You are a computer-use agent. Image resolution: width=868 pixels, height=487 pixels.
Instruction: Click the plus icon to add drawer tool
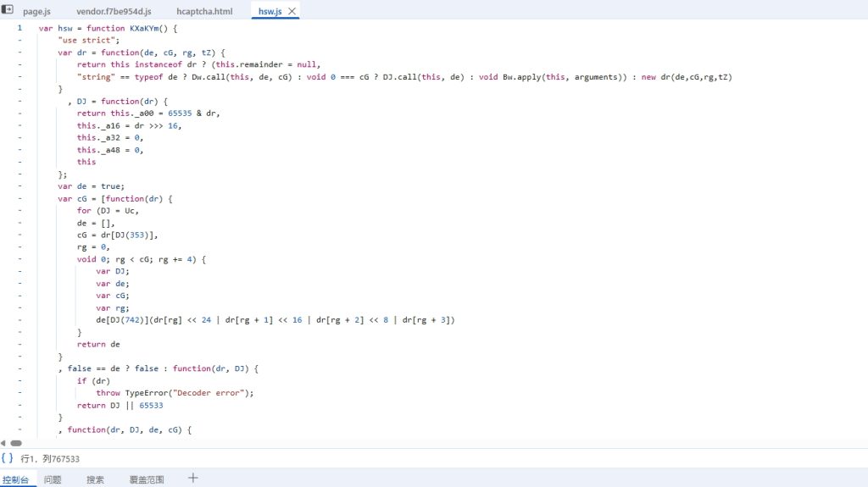[x=193, y=479]
